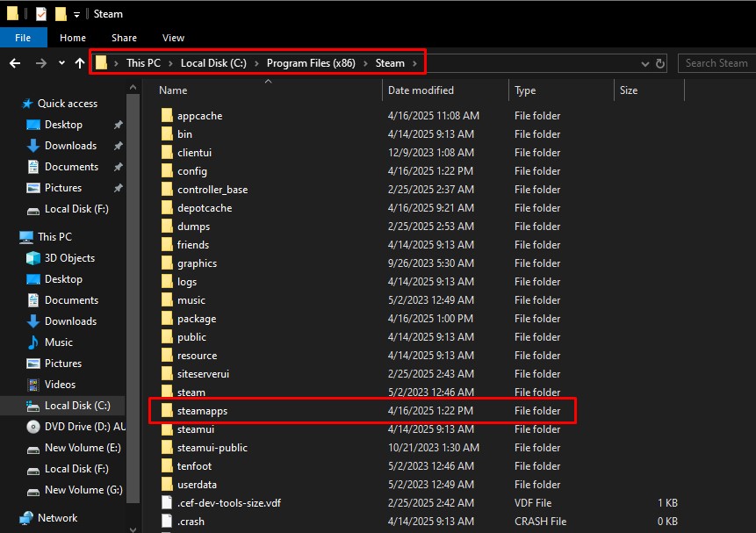Image resolution: width=756 pixels, height=533 pixels.
Task: Refresh the Steam folder view
Action: tap(660, 62)
